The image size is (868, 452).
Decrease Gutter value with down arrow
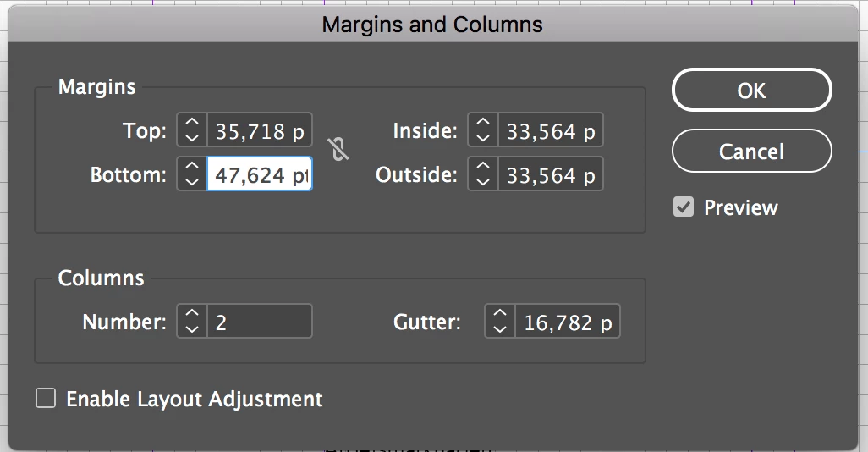click(500, 328)
